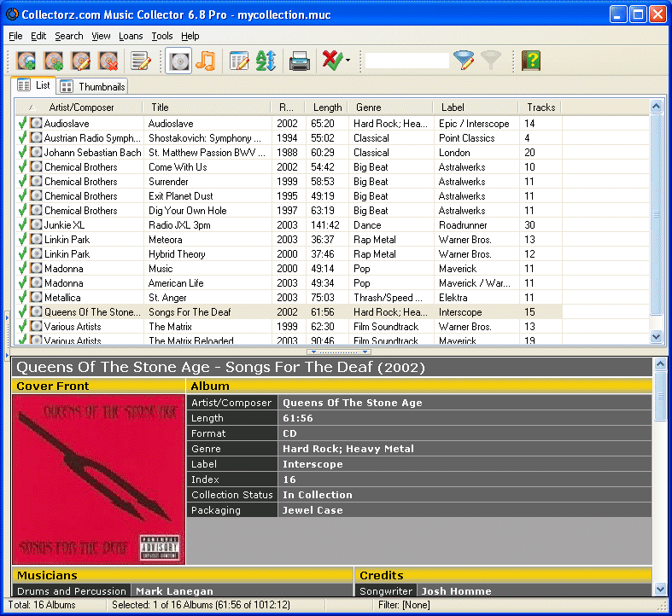Click the CD icon in Junkie XL row
The image size is (672, 616).
[36, 225]
